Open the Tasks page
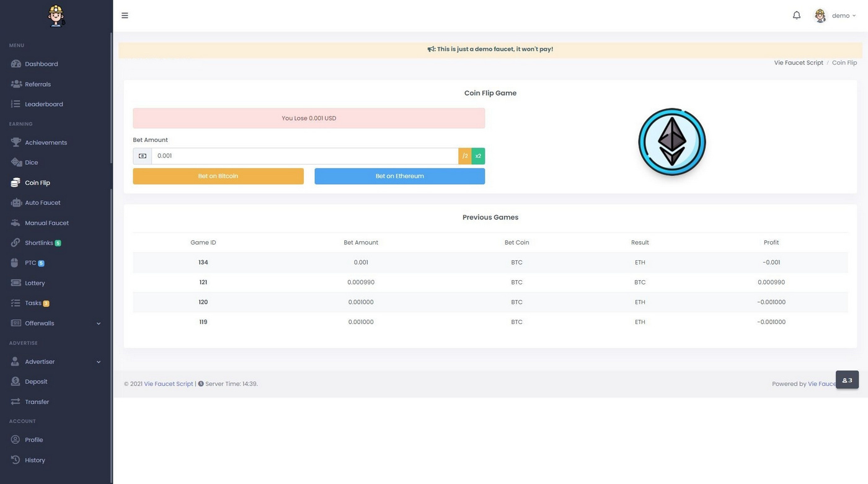This screenshot has width=868, height=484. click(33, 303)
